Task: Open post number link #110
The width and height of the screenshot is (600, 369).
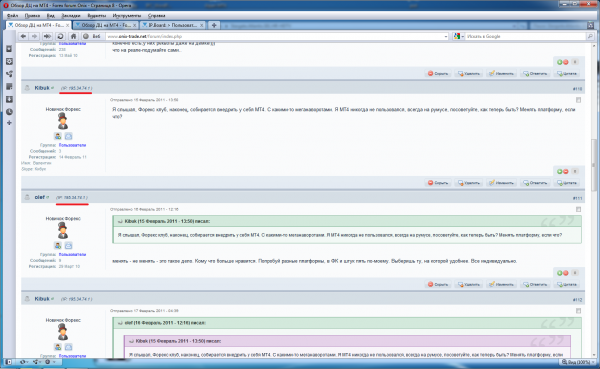Action: click(x=577, y=89)
